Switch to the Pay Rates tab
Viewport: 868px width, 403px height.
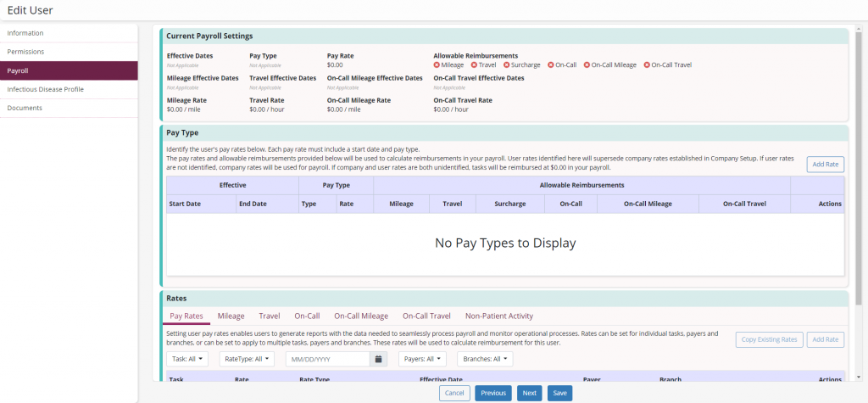click(186, 316)
